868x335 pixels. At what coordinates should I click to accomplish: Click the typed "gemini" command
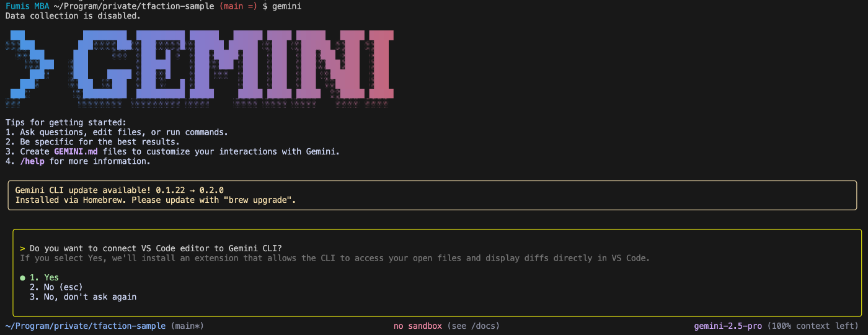click(288, 6)
